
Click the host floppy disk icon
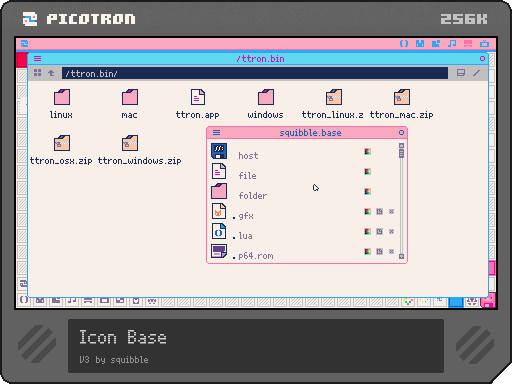coord(219,151)
